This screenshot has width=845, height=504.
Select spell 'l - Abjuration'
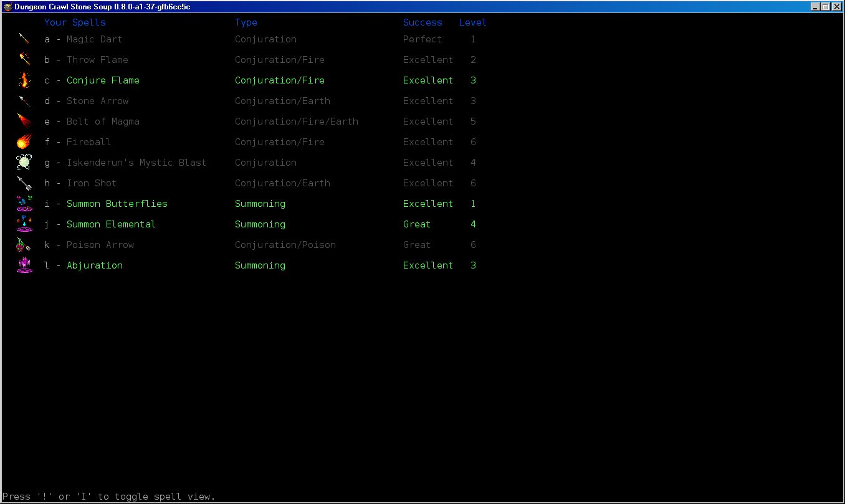[83, 265]
